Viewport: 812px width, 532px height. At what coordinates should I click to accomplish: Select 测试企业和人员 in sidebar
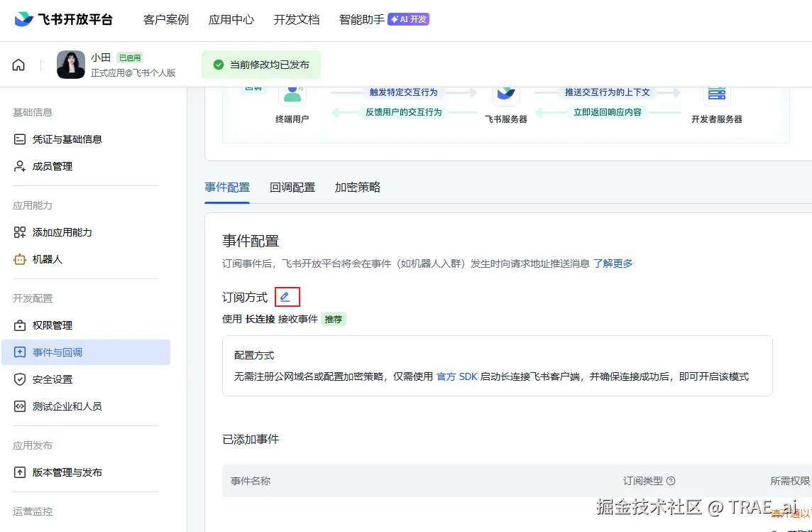85,407
